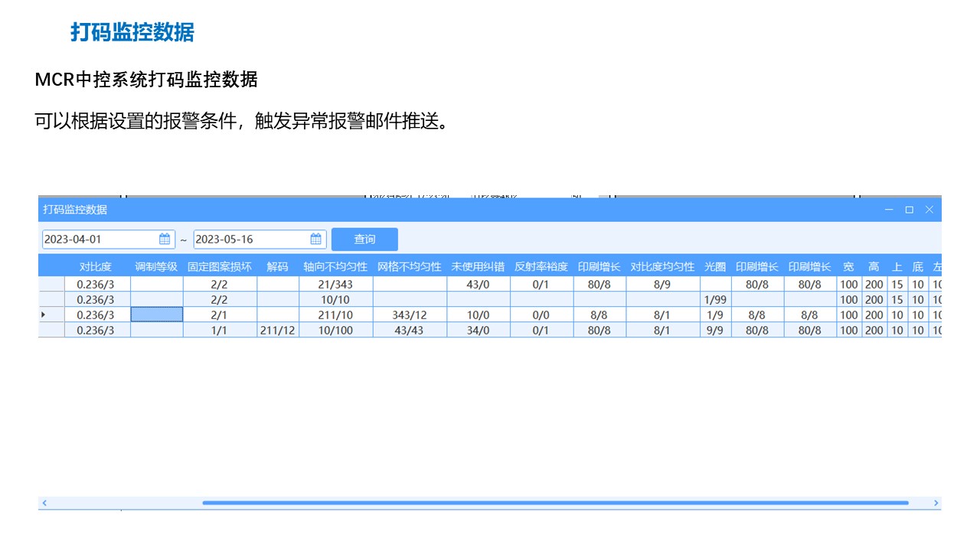Click the 反射率裕度 column header
The height and width of the screenshot is (551, 980).
click(x=541, y=266)
